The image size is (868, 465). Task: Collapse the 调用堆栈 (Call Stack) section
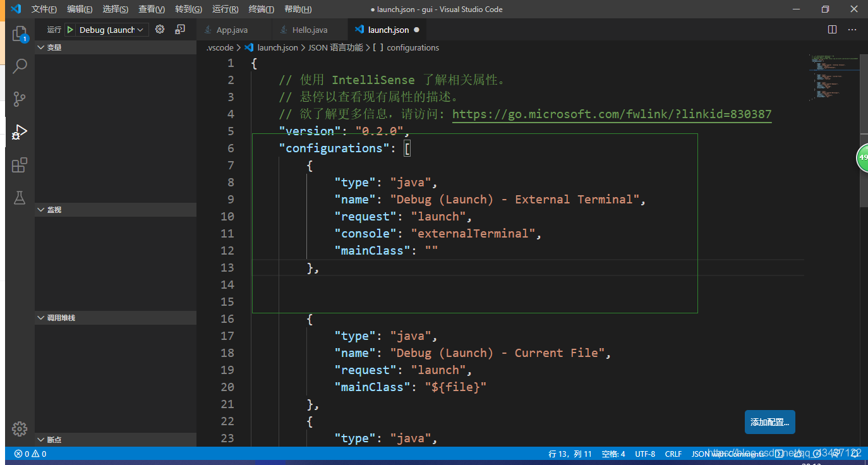(116, 318)
